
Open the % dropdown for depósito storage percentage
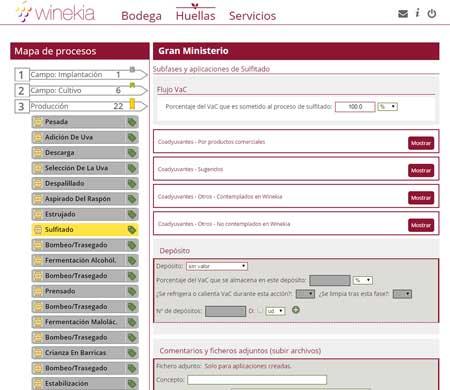tap(362, 280)
